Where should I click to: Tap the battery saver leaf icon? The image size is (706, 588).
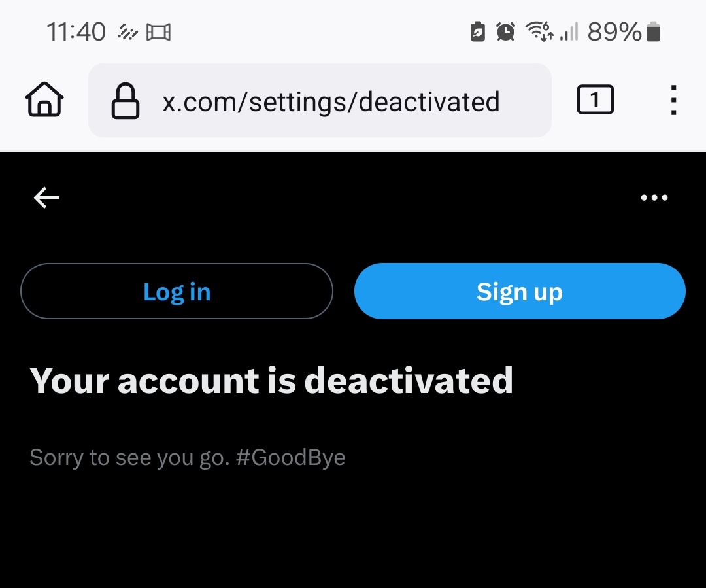(x=478, y=31)
